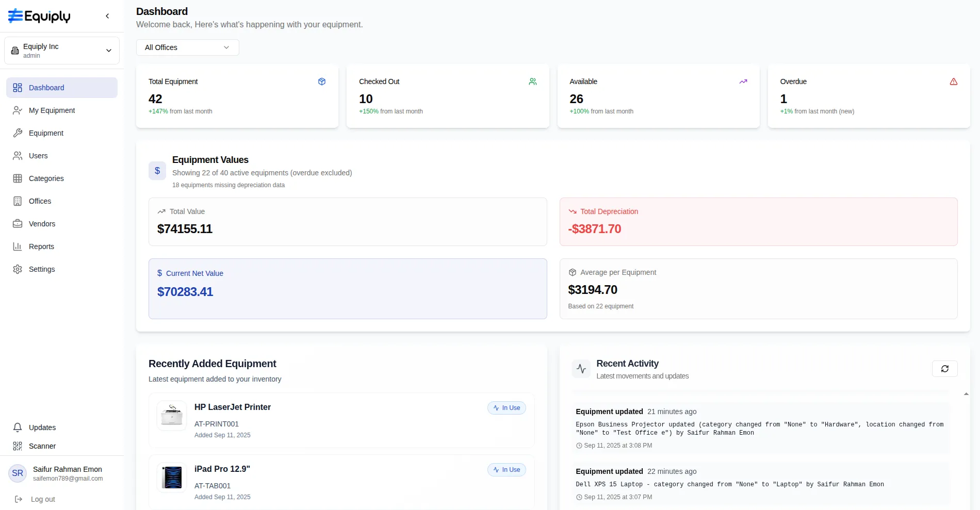The width and height of the screenshot is (980, 510).
Task: Click the wrench icon for Equipment
Action: [x=18, y=133]
